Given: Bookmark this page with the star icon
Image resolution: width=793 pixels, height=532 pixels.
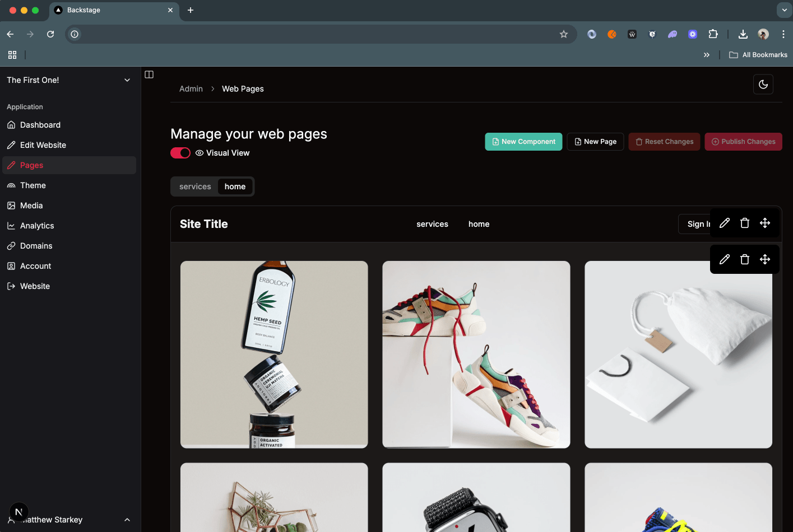Looking at the screenshot, I should pyautogui.click(x=563, y=34).
